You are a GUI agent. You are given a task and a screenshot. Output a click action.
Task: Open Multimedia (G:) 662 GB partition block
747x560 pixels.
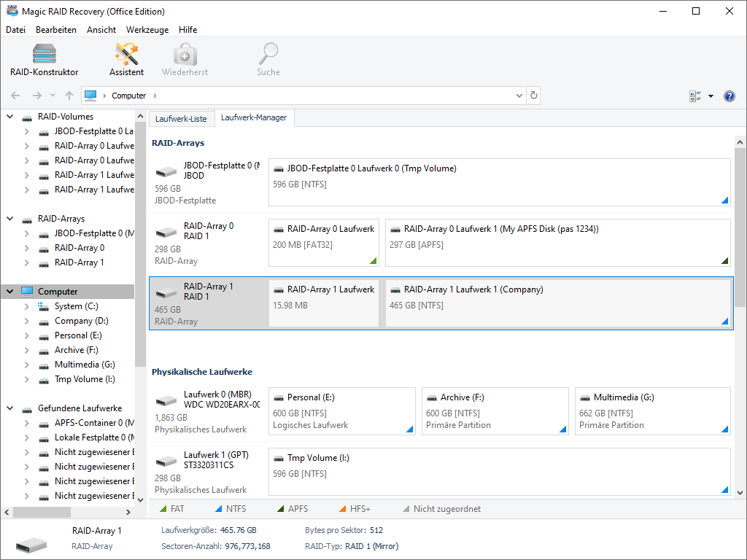click(x=653, y=411)
